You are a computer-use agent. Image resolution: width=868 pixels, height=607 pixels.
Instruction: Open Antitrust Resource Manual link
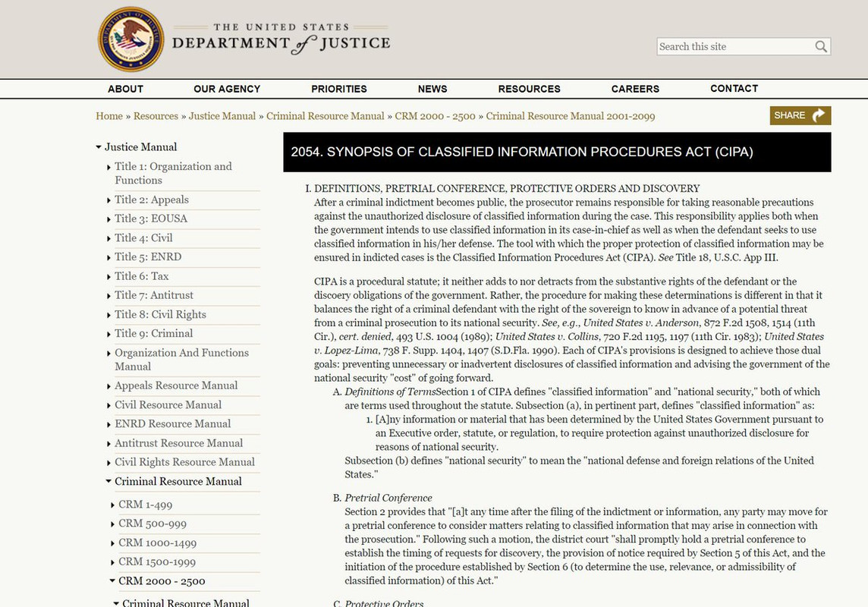[178, 443]
